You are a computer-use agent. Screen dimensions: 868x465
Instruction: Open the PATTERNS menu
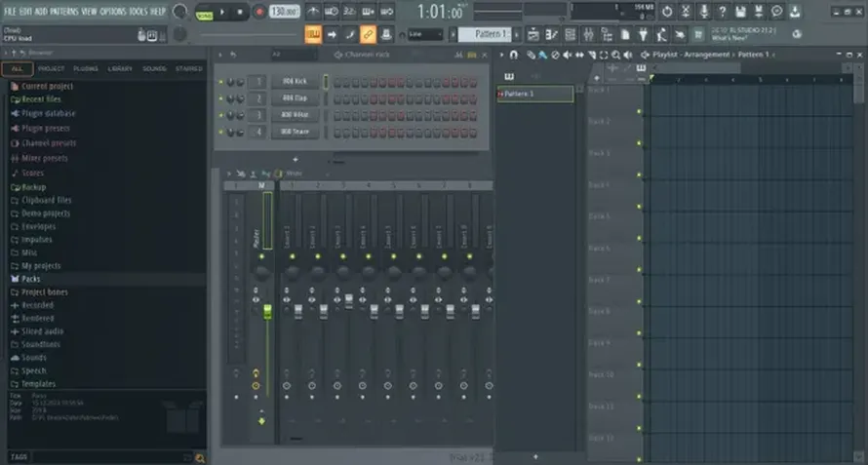click(64, 11)
